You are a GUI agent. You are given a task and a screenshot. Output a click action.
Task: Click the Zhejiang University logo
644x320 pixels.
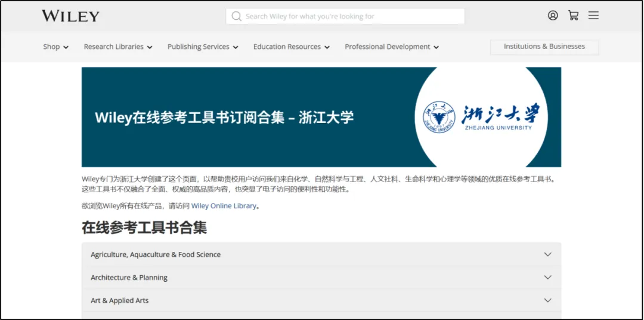pyautogui.click(x=481, y=117)
